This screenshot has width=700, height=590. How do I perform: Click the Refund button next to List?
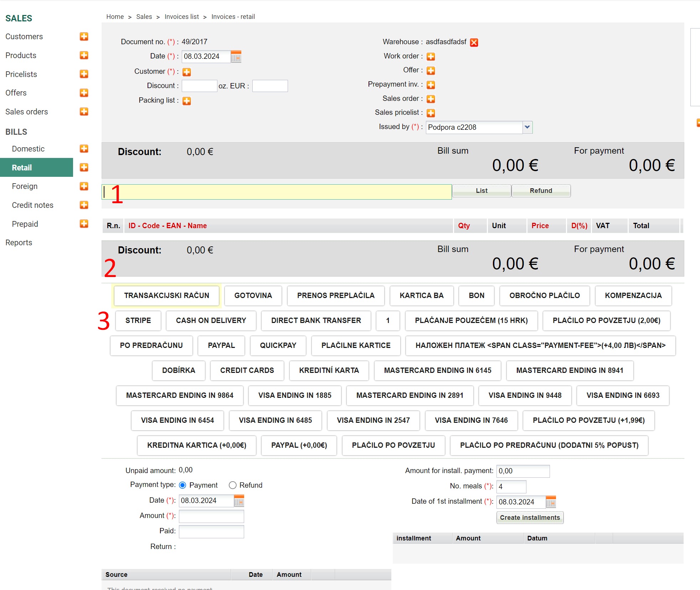[541, 191]
